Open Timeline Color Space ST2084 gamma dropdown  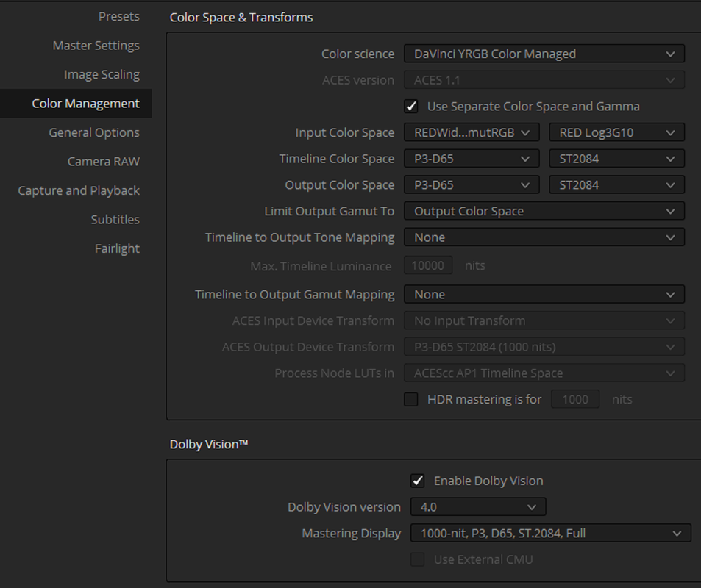click(617, 159)
